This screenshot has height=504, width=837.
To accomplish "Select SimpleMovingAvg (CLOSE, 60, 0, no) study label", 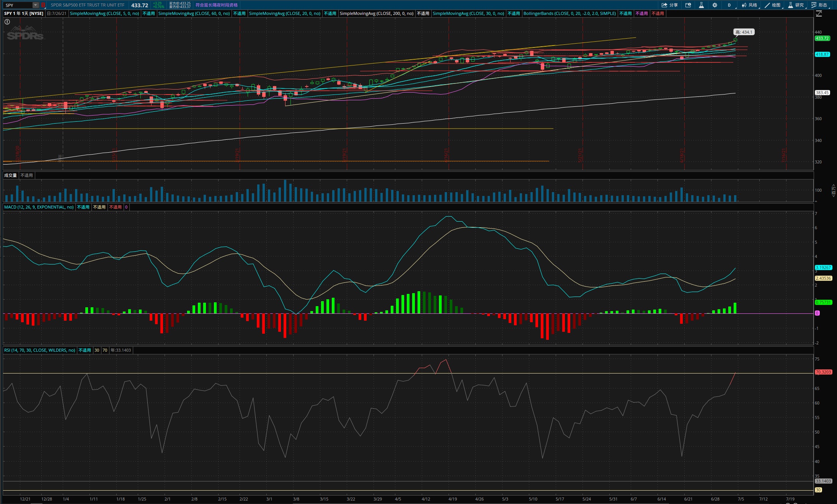I will tap(194, 13).
